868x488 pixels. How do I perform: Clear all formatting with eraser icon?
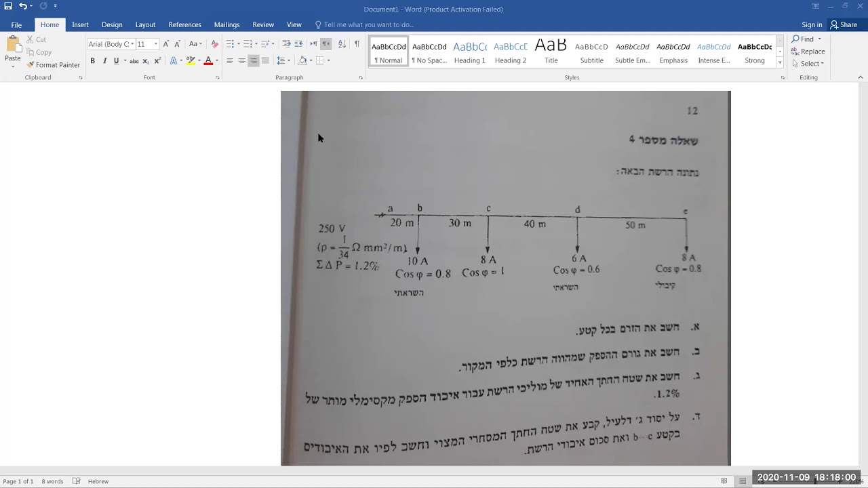tap(214, 44)
